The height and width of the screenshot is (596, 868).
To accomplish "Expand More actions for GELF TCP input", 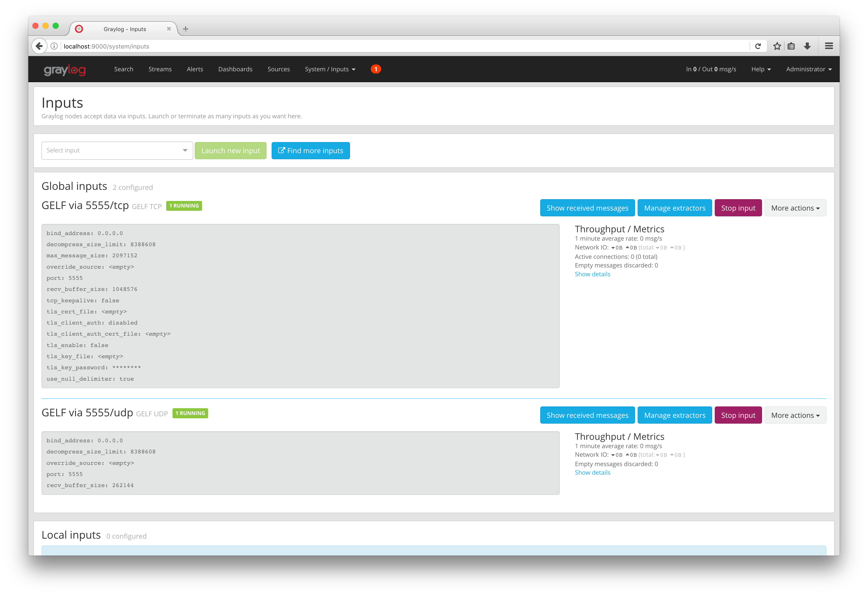I will [x=795, y=208].
